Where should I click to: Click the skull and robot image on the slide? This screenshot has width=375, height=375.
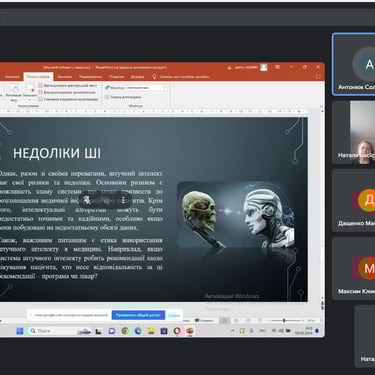[x=236, y=215]
